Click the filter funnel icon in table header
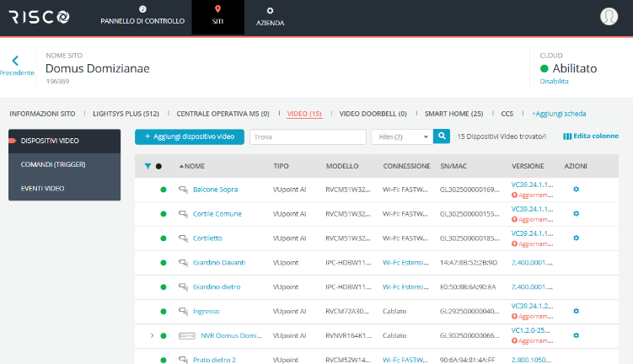 coord(148,166)
